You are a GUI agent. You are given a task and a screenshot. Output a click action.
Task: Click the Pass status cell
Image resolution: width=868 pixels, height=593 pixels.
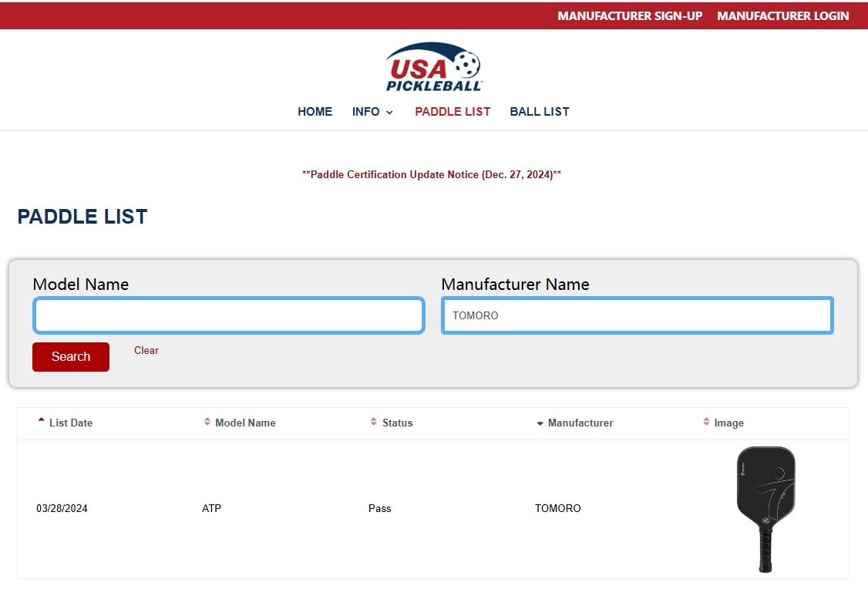point(379,509)
